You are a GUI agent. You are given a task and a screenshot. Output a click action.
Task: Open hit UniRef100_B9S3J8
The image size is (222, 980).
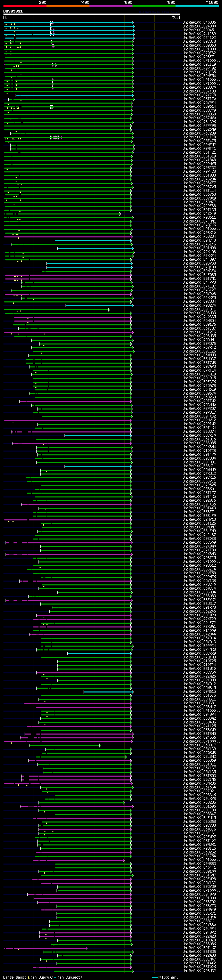pos(199,41)
